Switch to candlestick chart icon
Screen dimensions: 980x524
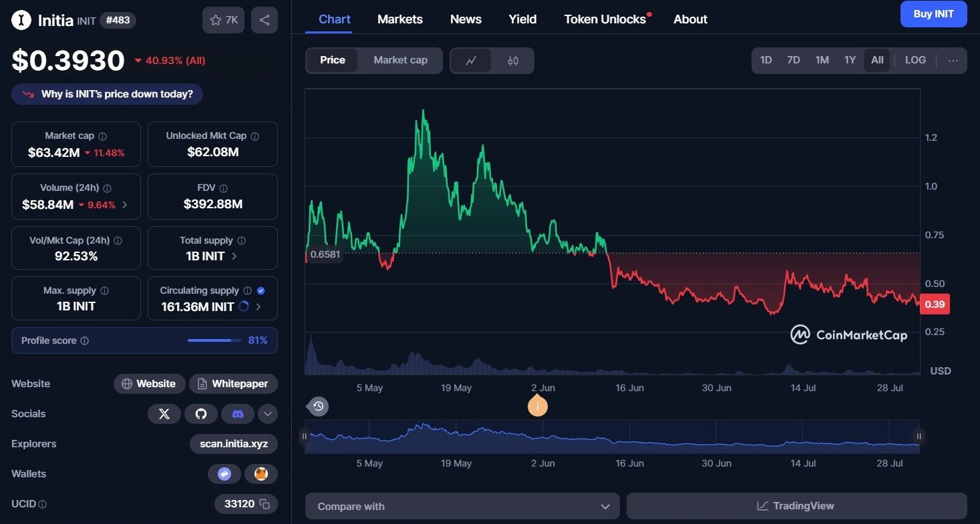point(513,61)
